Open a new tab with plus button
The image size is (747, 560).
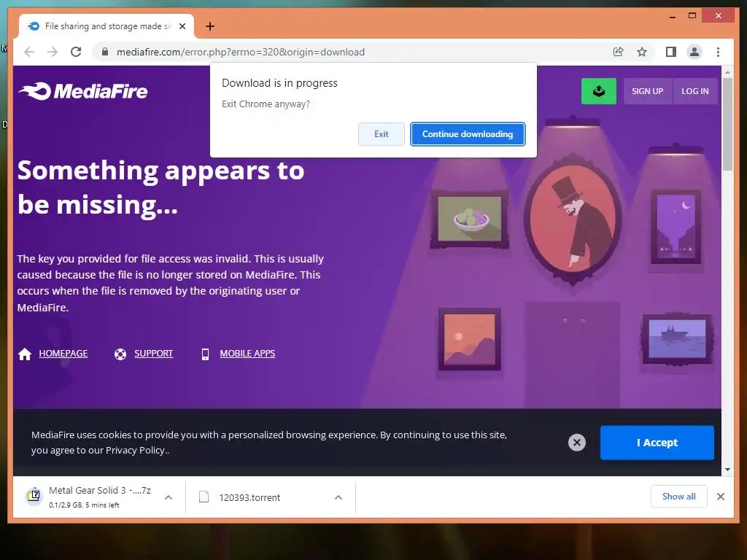point(209,26)
